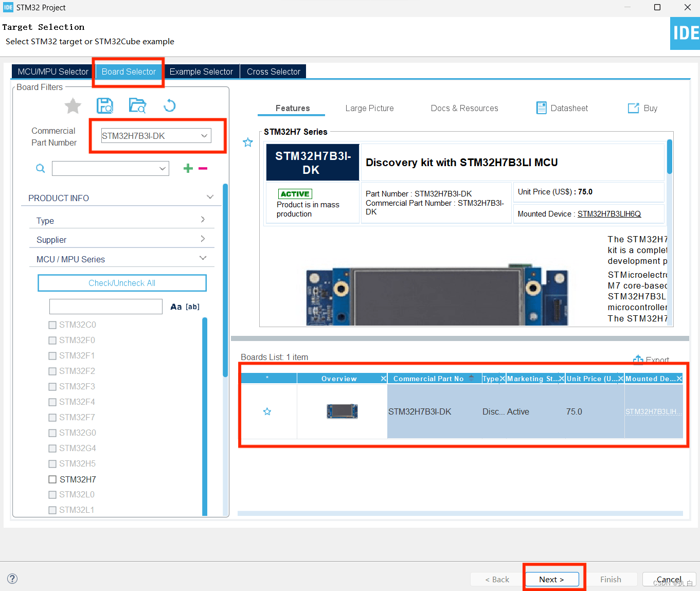The image size is (700, 591).
Task: Open the Commercial Part Number dropdown
Action: point(204,135)
